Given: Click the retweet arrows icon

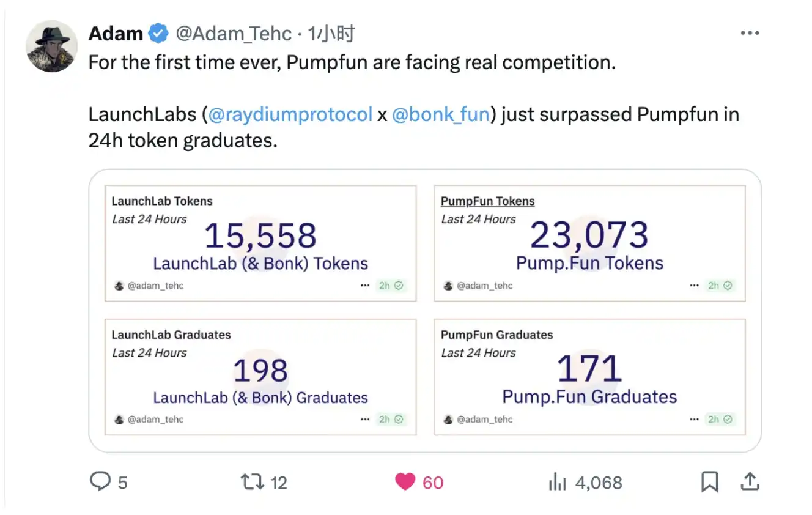Looking at the screenshot, I should [x=252, y=482].
